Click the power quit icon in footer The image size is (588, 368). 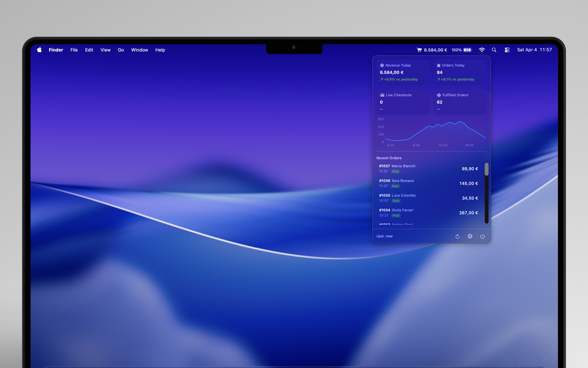[x=482, y=236]
